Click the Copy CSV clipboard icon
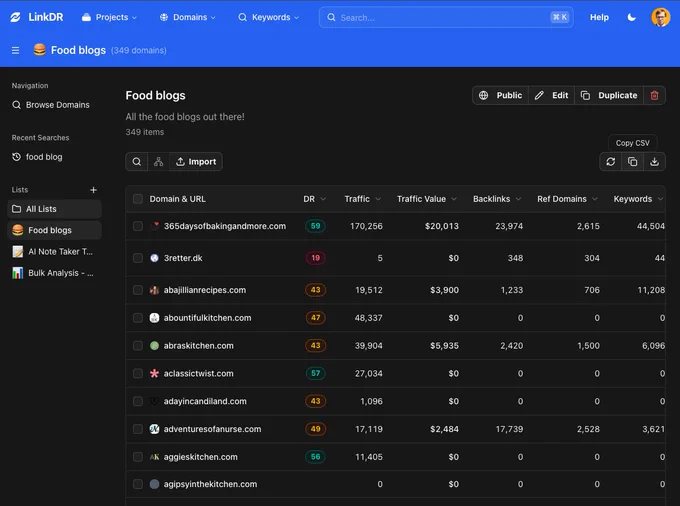The height and width of the screenshot is (506, 680). tap(633, 162)
